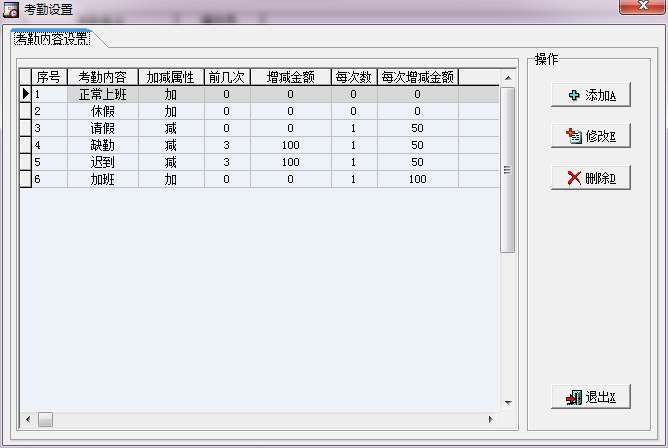Screen dimensions: 668x448
Task: Select the 正常上班 row
Action: (102, 94)
